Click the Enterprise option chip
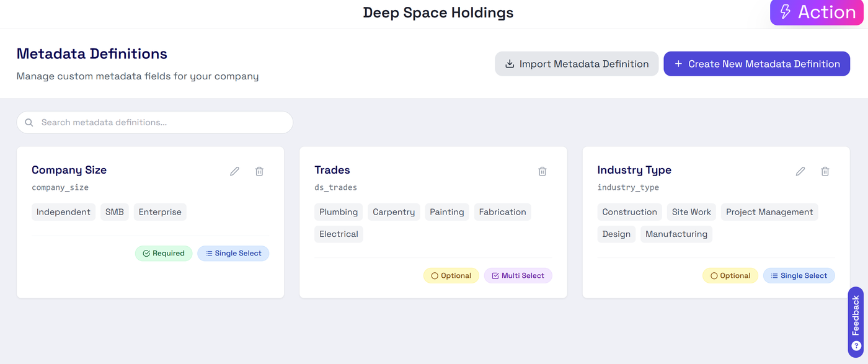The width and height of the screenshot is (868, 364). (160, 212)
